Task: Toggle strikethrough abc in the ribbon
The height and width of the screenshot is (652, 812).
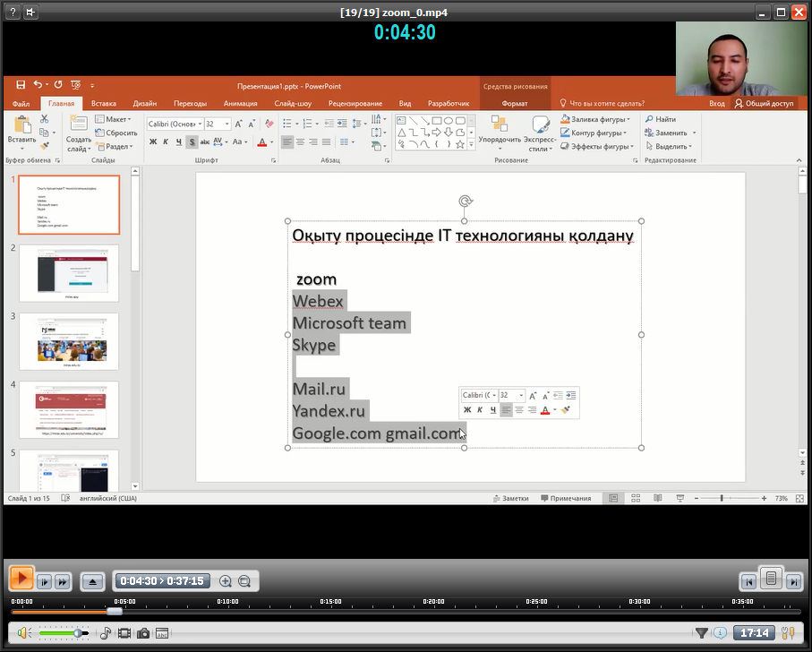Action: 205,142
